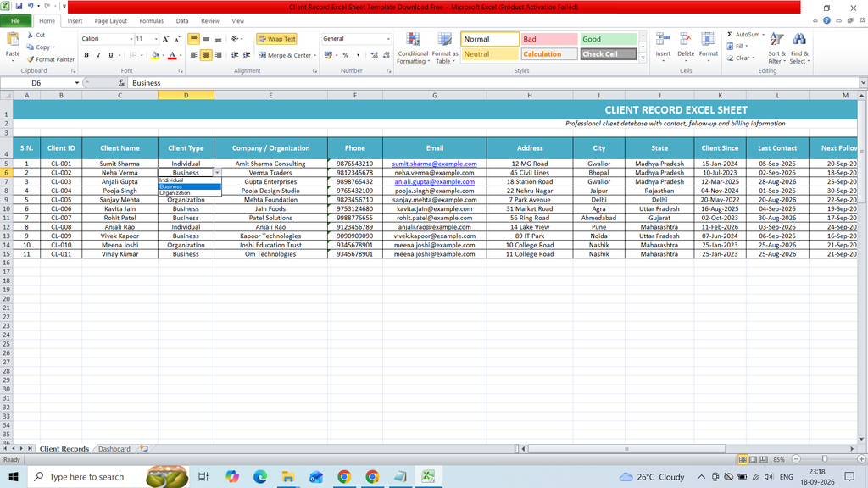Toggle Middle Align vertical alignment
Viewport: 868px width, 488px height.
[x=206, y=39]
